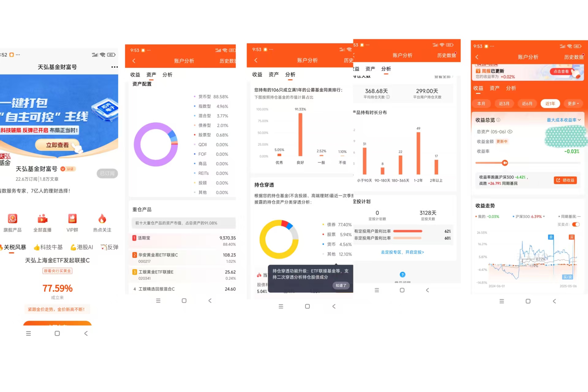Go back from the 收益总览 screen header
The image size is (588, 392).
pos(477,57)
